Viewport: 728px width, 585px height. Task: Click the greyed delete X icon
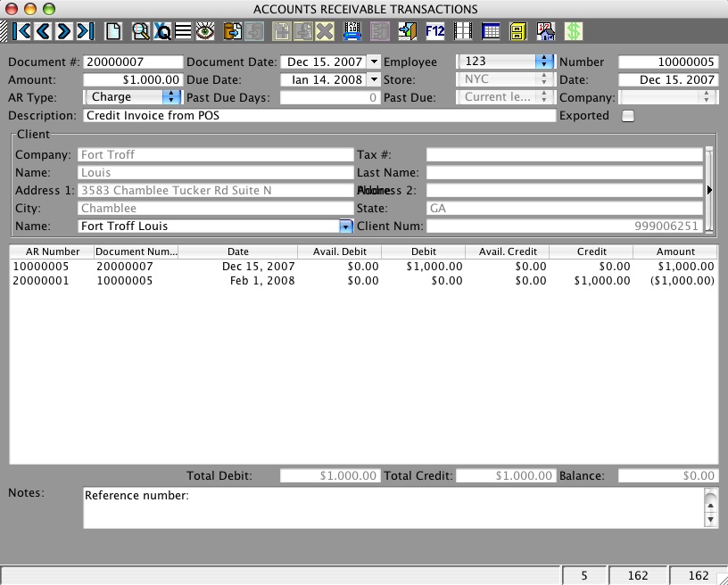pyautogui.click(x=325, y=31)
